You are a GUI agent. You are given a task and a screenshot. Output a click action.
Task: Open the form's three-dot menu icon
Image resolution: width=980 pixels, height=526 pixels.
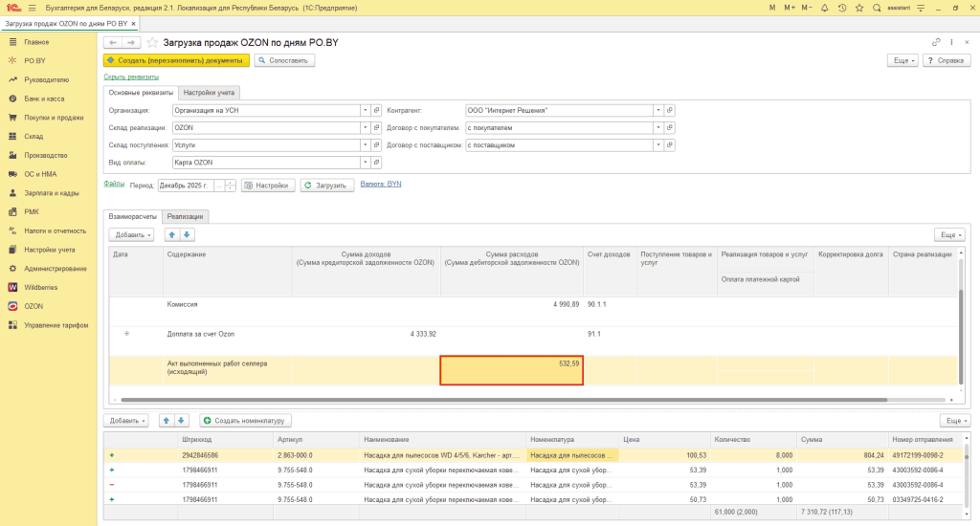pos(952,42)
